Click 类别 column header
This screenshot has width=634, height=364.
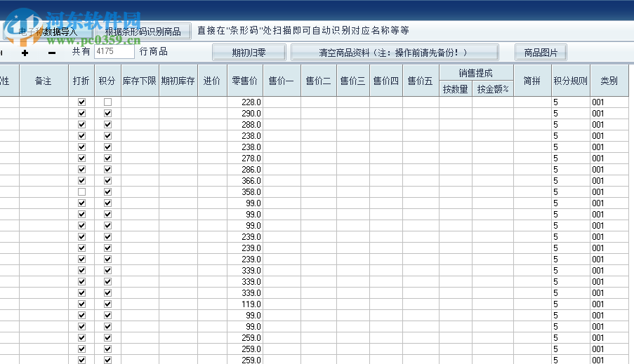point(609,81)
